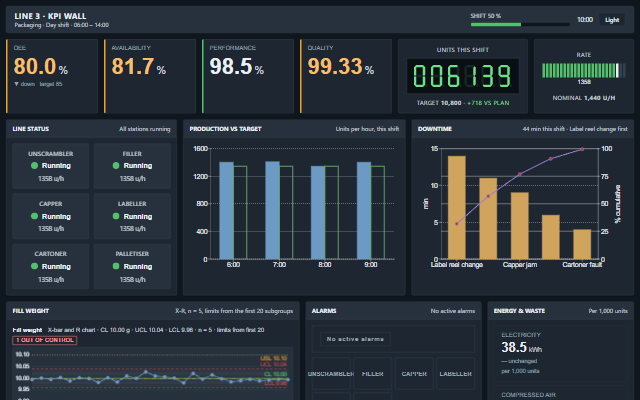
Task: Select the Capper jam downtime bar
Action: (520, 226)
